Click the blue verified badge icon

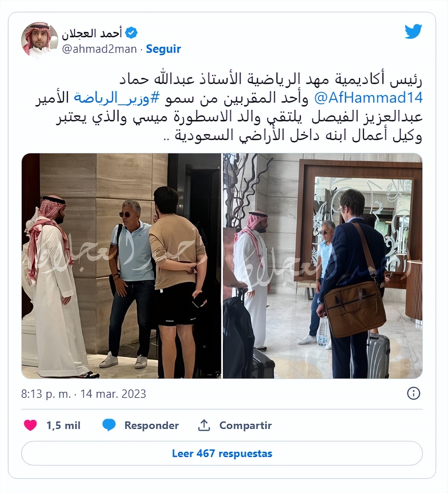point(131,33)
